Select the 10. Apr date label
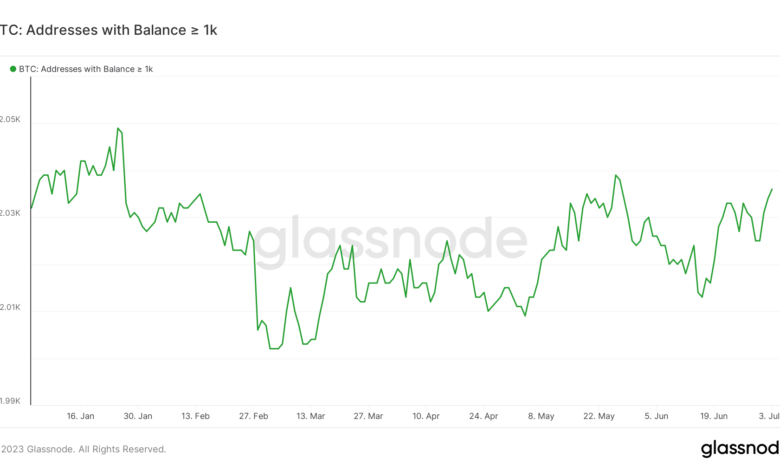This screenshot has height=470, width=780. click(x=425, y=415)
